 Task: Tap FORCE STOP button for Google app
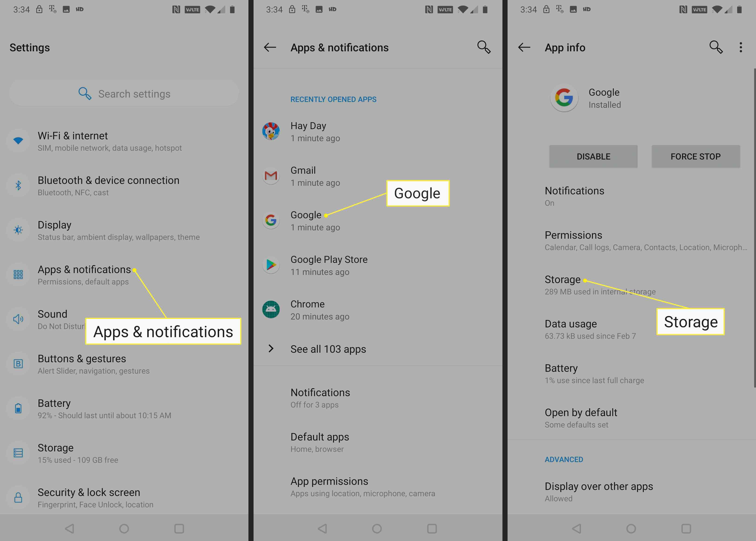[696, 156]
